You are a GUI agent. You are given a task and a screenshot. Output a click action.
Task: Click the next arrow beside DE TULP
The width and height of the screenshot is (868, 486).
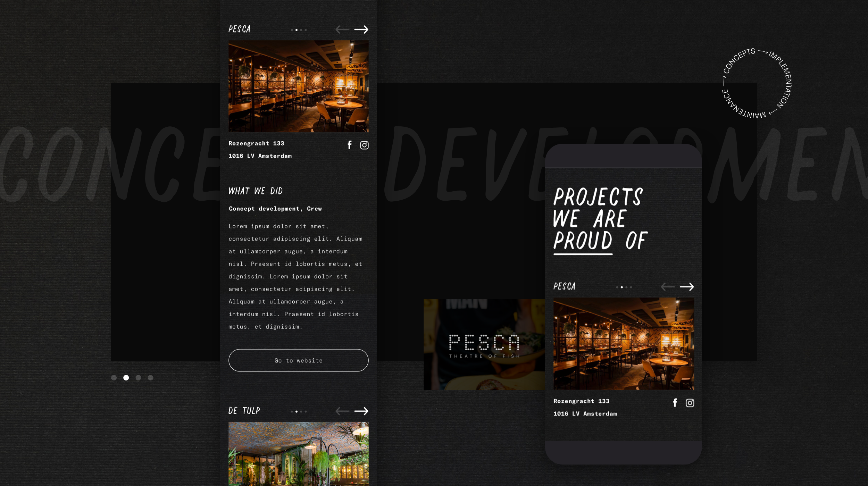pyautogui.click(x=361, y=411)
